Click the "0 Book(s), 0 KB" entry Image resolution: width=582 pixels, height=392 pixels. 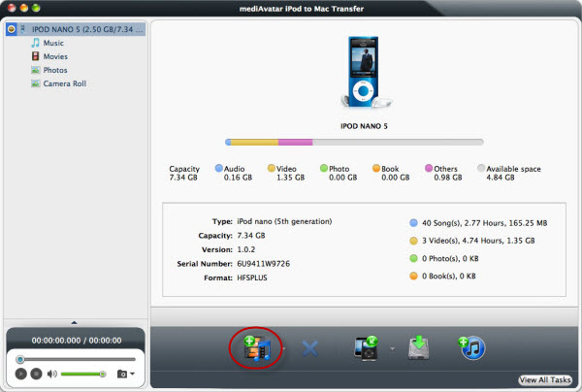point(442,277)
